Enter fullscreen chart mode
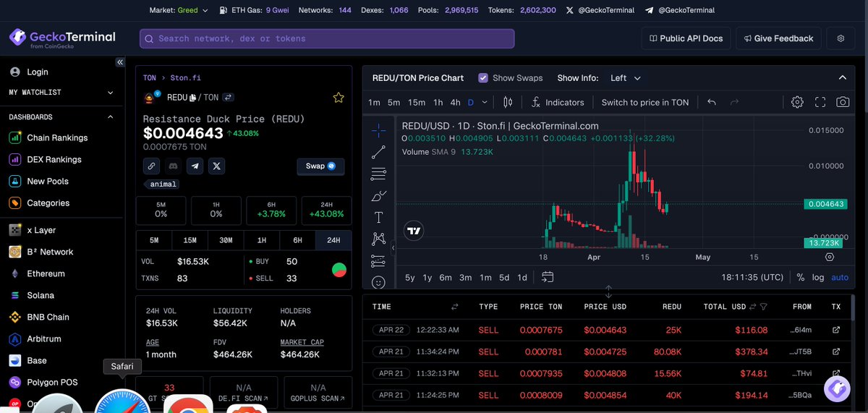Image resolution: width=868 pixels, height=413 pixels. pyautogui.click(x=820, y=103)
